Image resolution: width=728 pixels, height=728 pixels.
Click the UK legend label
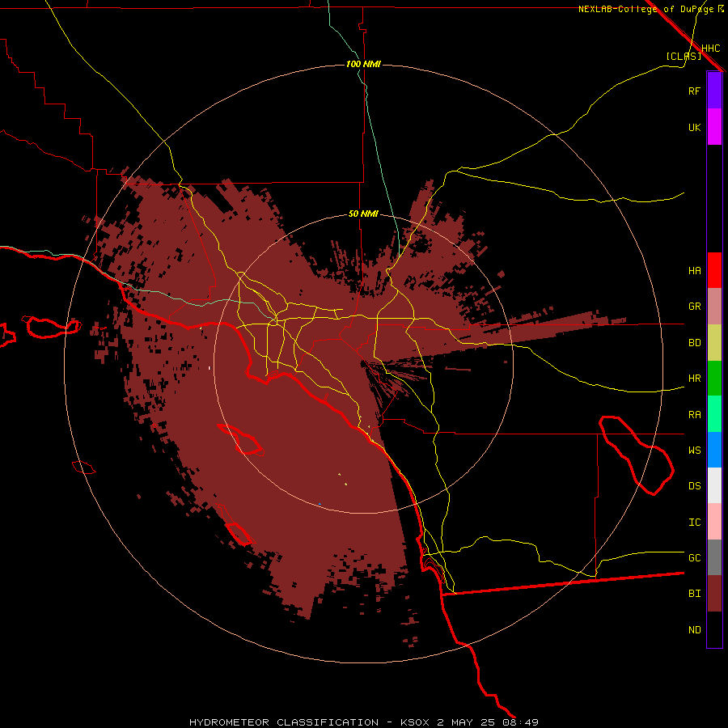pyautogui.click(x=694, y=127)
